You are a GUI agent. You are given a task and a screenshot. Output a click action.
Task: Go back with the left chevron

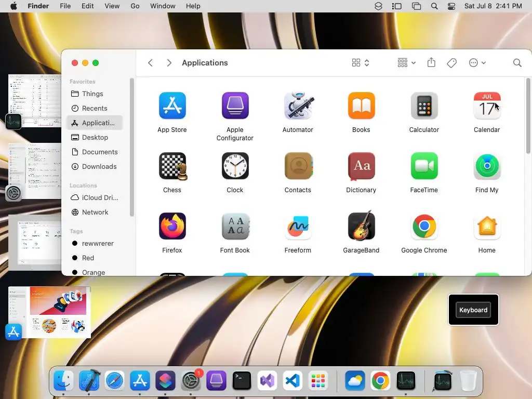[x=150, y=63]
